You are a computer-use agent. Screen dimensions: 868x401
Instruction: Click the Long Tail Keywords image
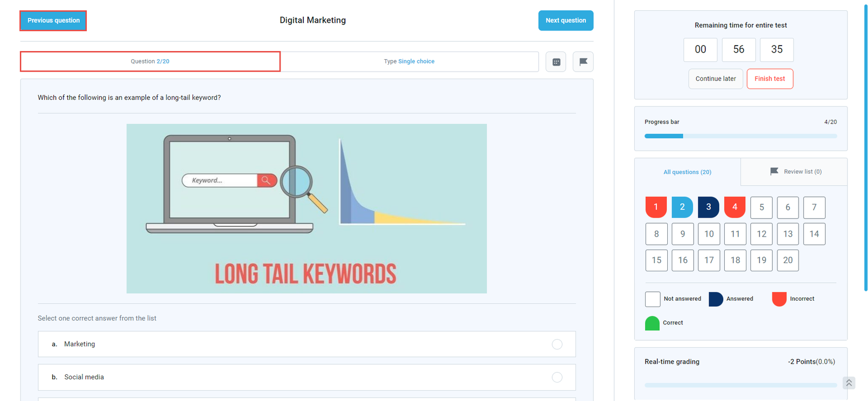(x=307, y=208)
